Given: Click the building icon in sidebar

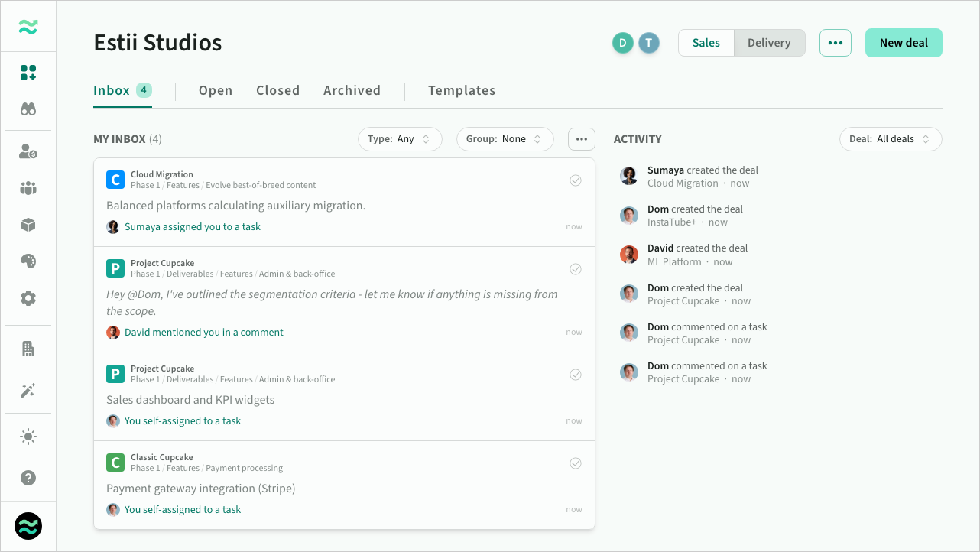Looking at the screenshot, I should 28,349.
